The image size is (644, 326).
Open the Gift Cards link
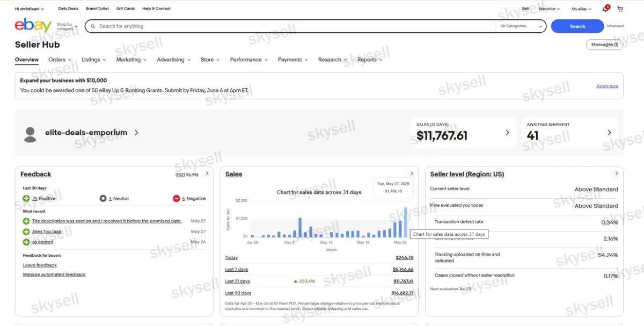point(126,9)
